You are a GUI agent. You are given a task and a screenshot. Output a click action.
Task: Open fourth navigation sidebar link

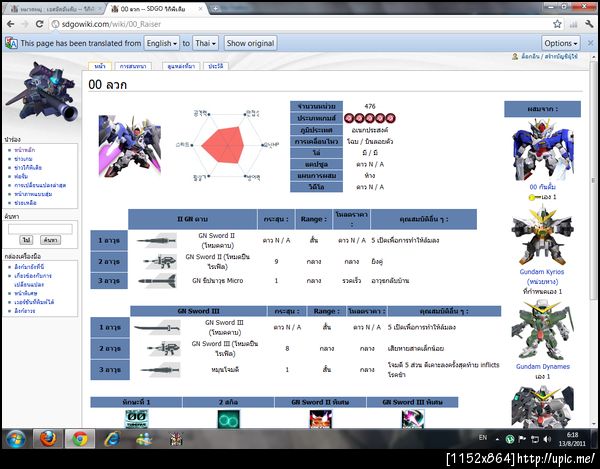point(21,176)
